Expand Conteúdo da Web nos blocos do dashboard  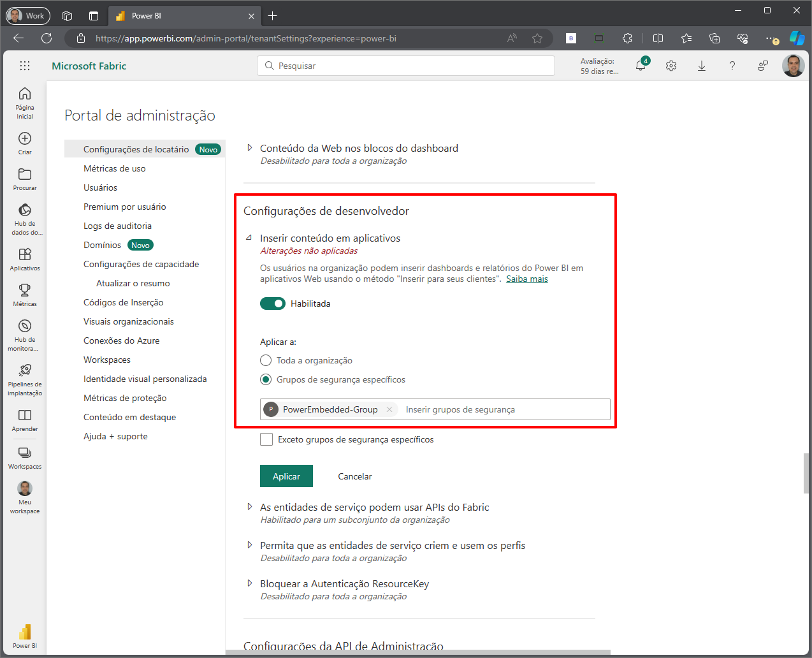pyautogui.click(x=250, y=148)
